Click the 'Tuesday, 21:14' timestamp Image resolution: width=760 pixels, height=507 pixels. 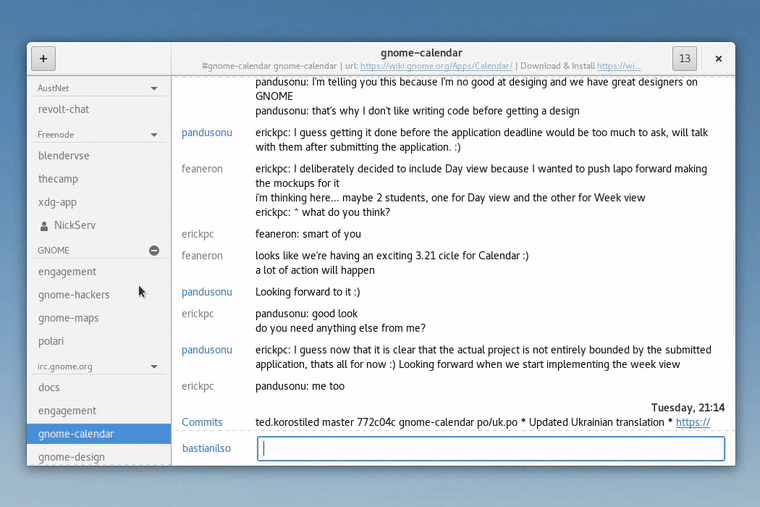click(x=687, y=408)
